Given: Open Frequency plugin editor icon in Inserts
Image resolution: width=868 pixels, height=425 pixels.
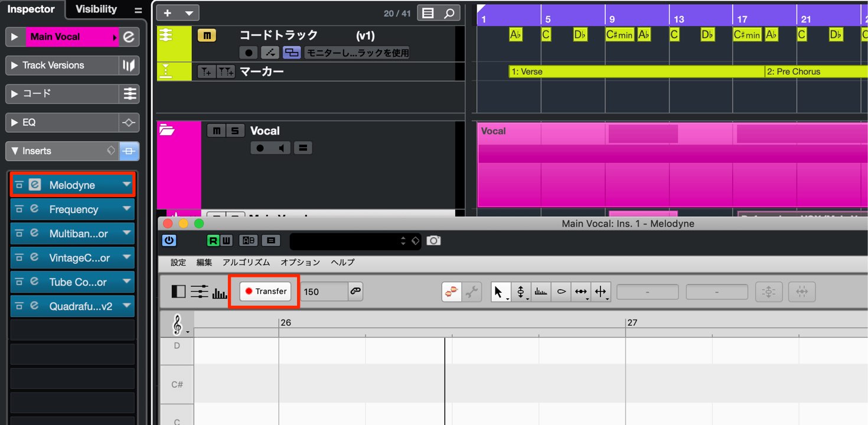Looking at the screenshot, I should 35,209.
